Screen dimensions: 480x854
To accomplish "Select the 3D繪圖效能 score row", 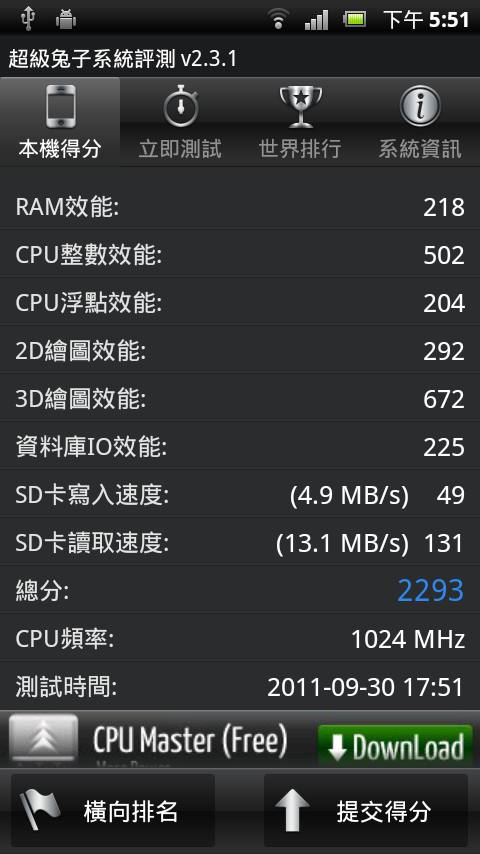I will coord(240,399).
